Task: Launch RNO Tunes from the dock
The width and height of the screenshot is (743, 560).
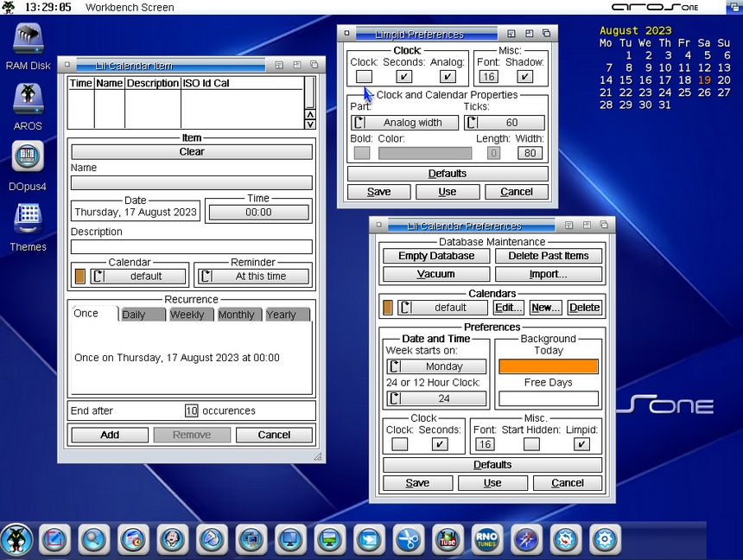Action: [486, 540]
